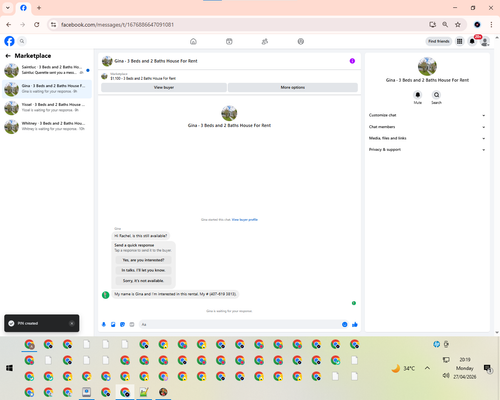This screenshot has width=500, height=400.
Task: Select the Gina conversation in the list
Action: [47, 89]
